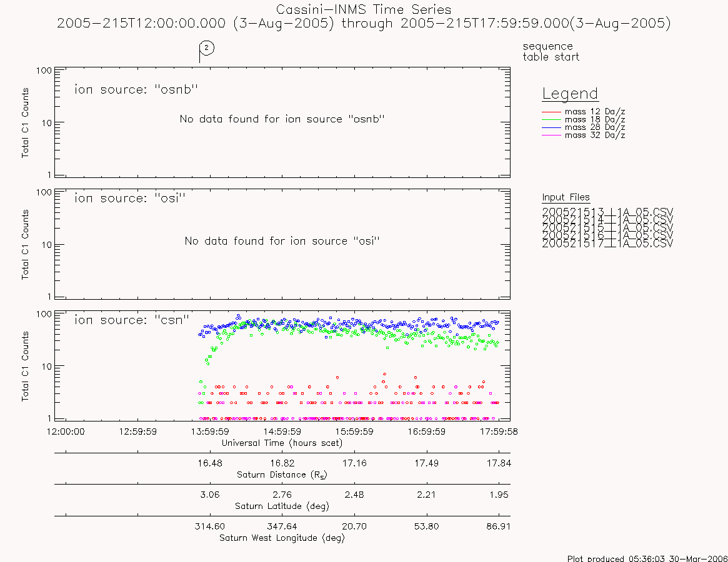Click the red mass 12 Da/z legend line

pos(551,112)
